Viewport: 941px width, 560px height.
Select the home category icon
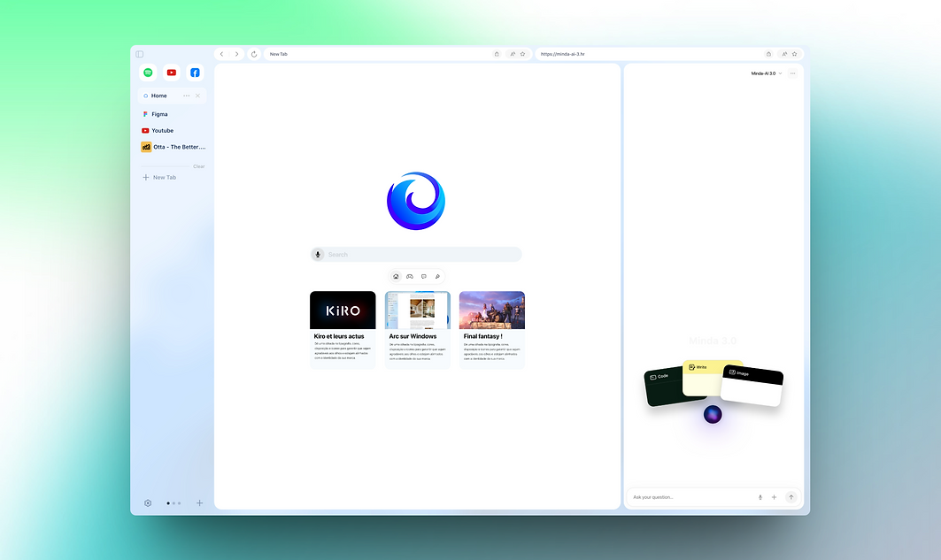(396, 276)
